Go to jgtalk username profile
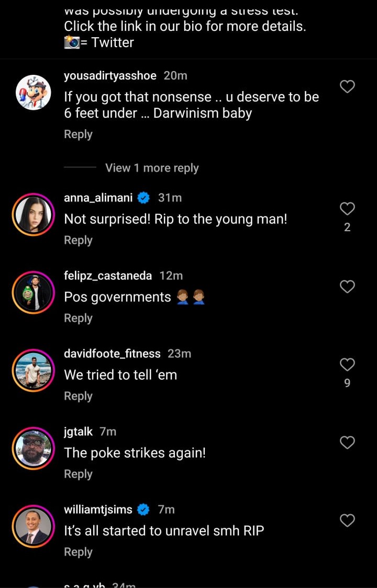This screenshot has height=588, width=377. pyautogui.click(x=78, y=432)
